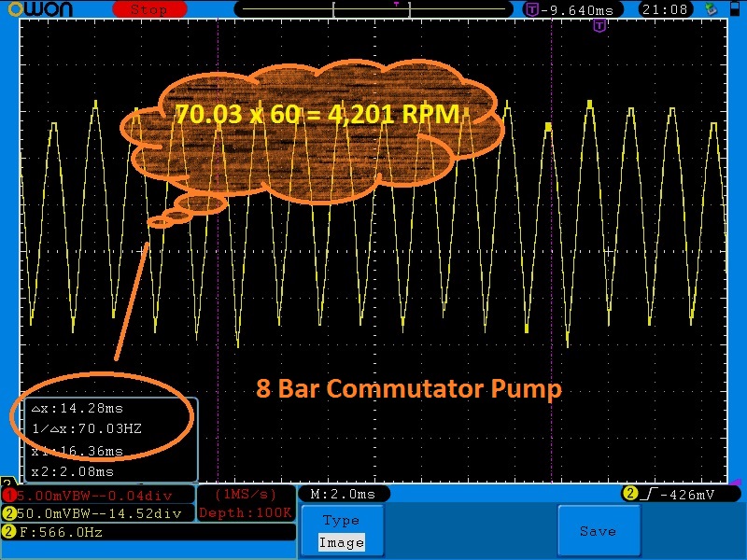Click the purple T trigger position icon
The width and height of the screenshot is (747, 560).
pos(532,9)
